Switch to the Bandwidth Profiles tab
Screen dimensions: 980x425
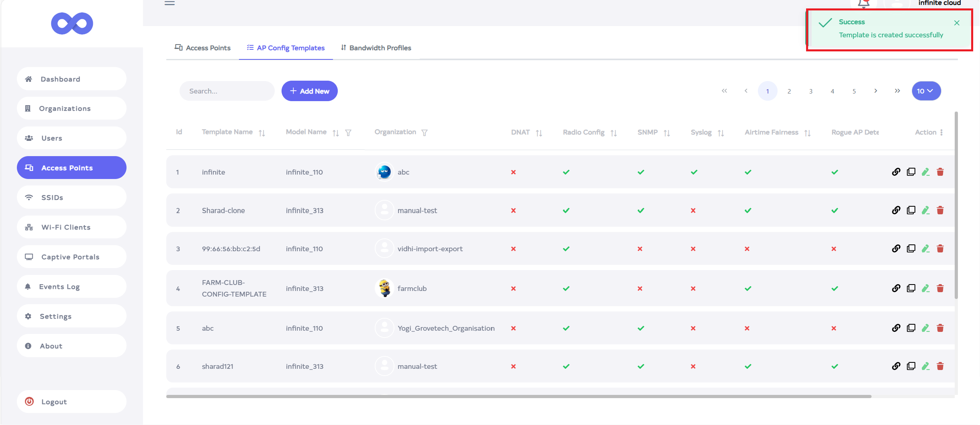coord(376,48)
